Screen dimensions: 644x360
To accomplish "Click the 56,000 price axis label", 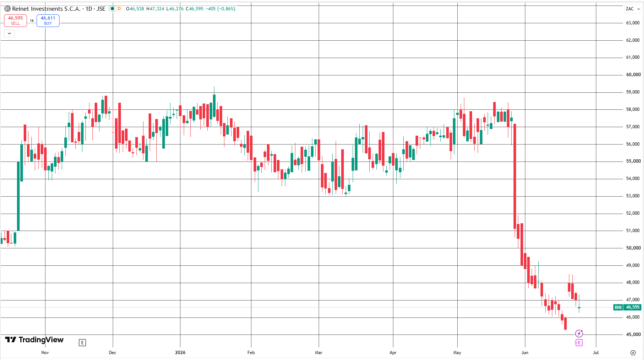I will coord(633,144).
